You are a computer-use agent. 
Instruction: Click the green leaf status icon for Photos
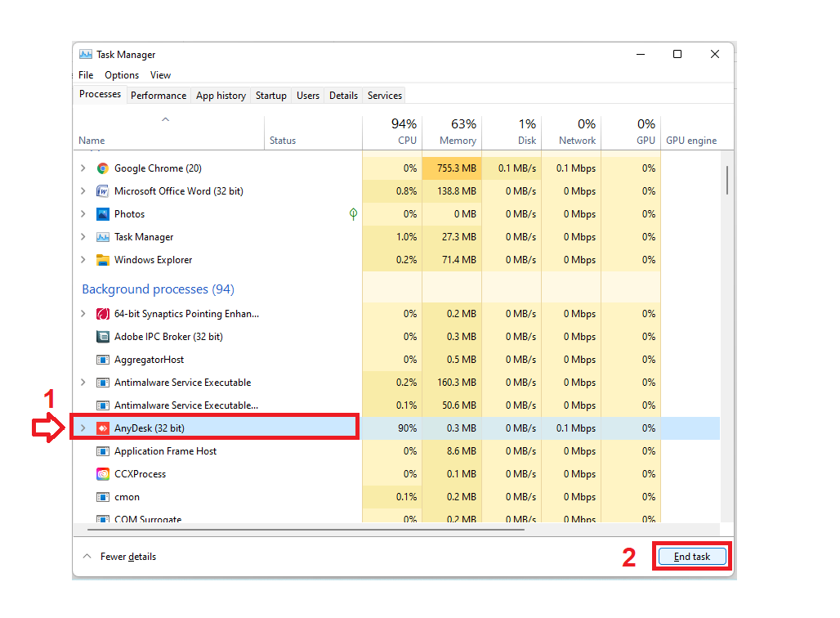click(353, 214)
